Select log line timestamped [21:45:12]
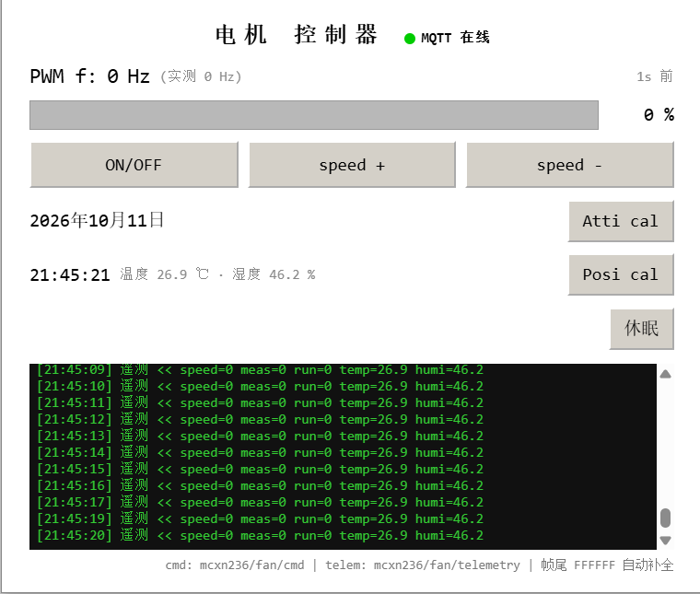The width and height of the screenshot is (700, 594). point(260,419)
